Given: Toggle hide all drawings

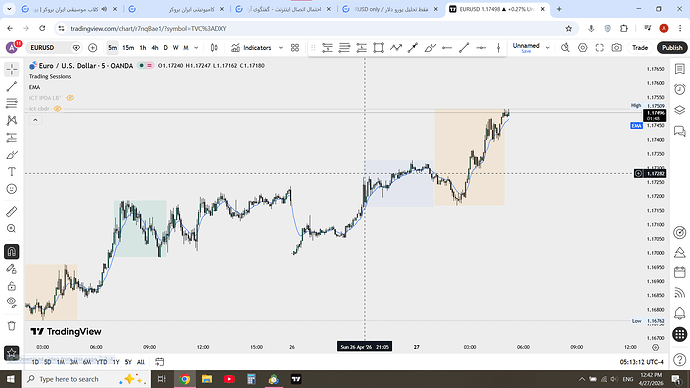Looking at the screenshot, I should point(12,303).
